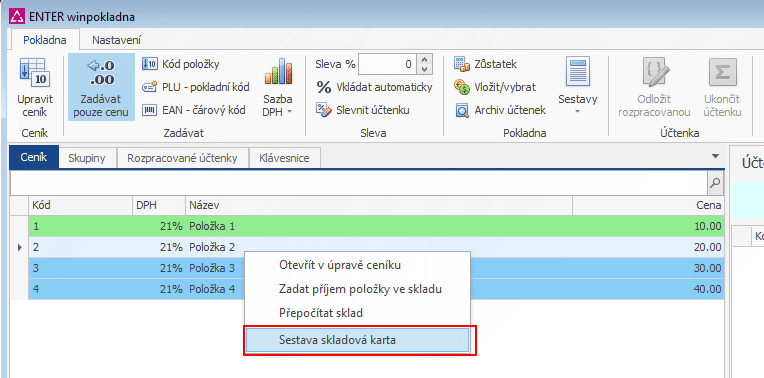This screenshot has height=378, width=764.
Task: Click the row indicator arrow for row 2
Action: [20, 247]
